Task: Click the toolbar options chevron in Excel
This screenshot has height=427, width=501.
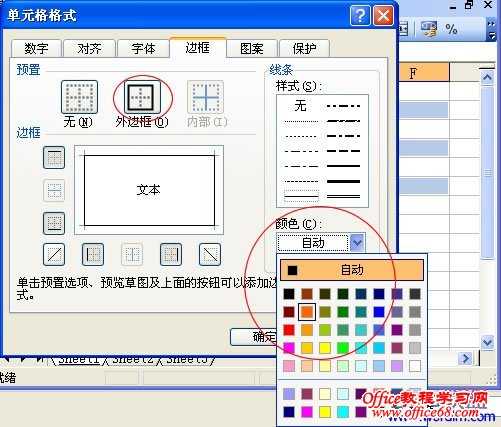Action: 491,29
